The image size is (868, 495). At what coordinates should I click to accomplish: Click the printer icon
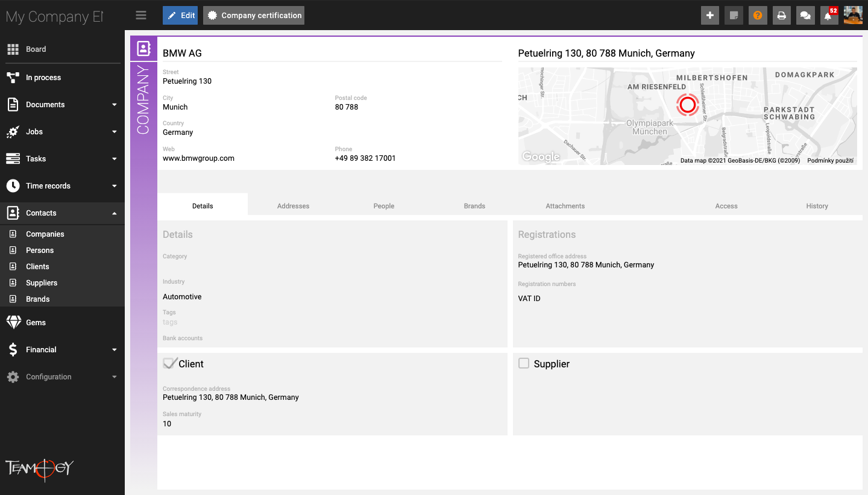click(781, 16)
